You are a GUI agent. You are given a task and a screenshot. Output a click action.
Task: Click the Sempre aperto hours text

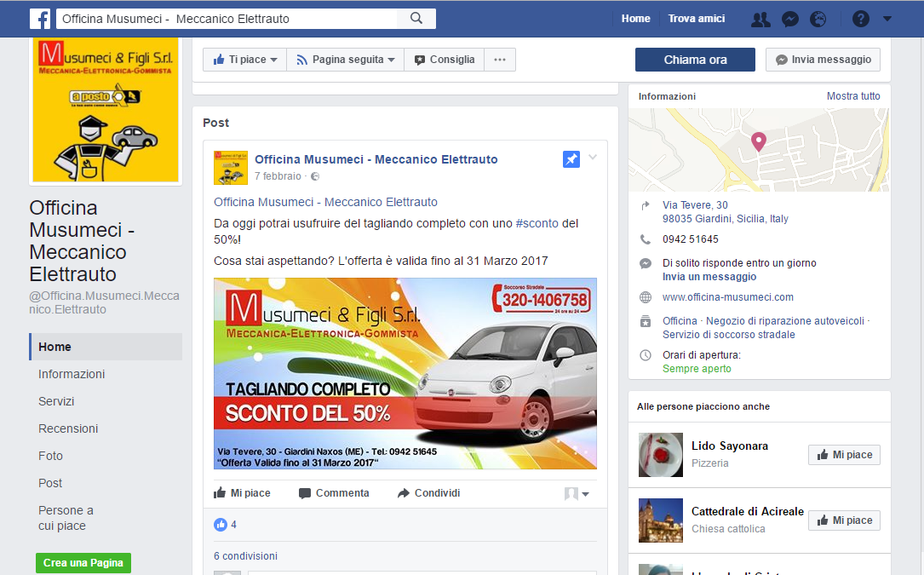click(697, 369)
